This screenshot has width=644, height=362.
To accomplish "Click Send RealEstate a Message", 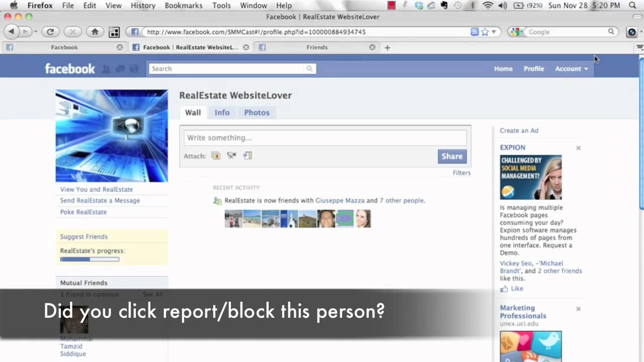I will (100, 201).
